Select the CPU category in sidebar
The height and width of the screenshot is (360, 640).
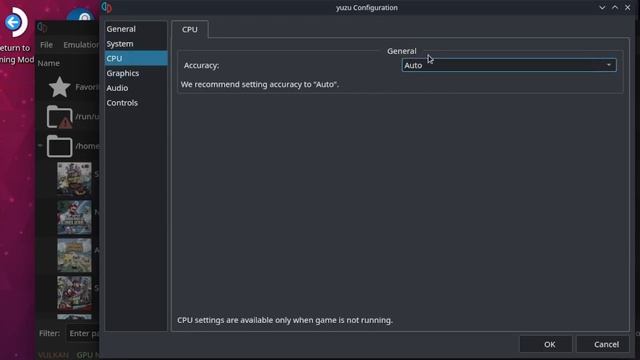coord(135,58)
